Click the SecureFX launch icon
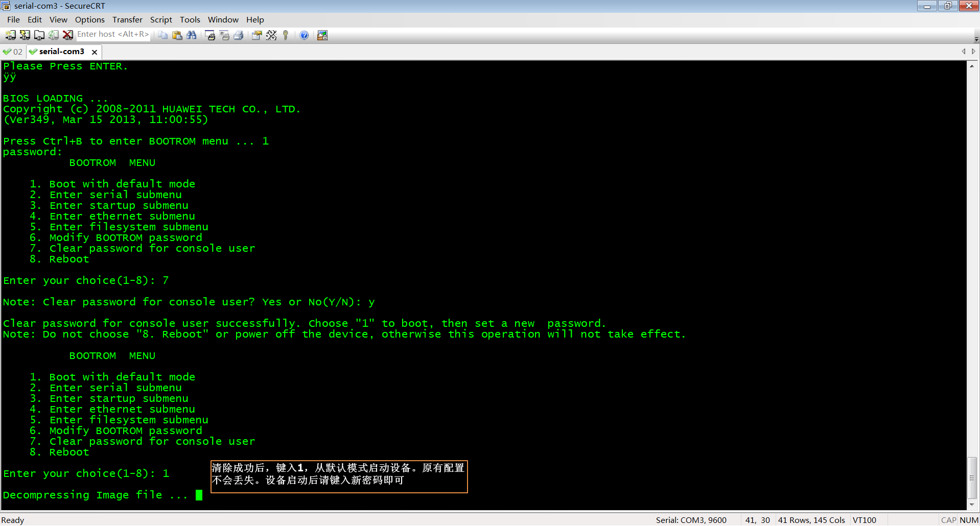980x526 pixels. click(322, 35)
